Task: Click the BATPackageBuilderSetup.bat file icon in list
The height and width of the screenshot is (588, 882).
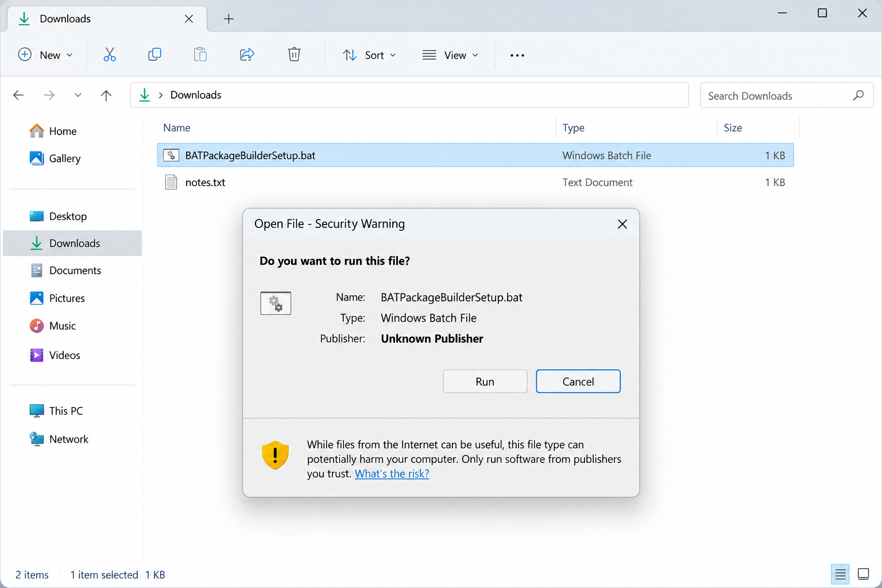Action: (171, 155)
